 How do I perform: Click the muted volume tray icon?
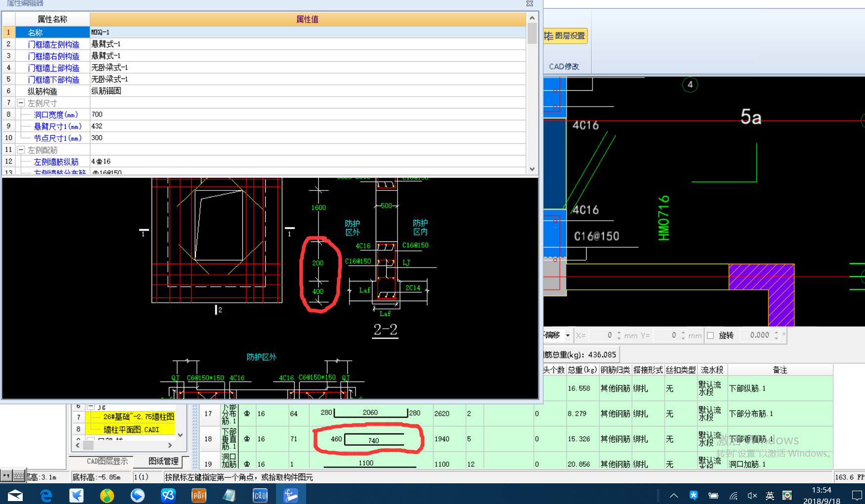[x=752, y=496]
